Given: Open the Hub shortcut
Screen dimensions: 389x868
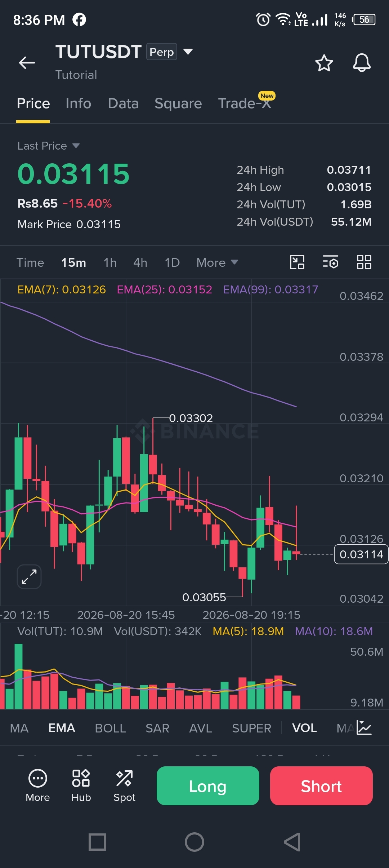Looking at the screenshot, I should click(x=81, y=786).
